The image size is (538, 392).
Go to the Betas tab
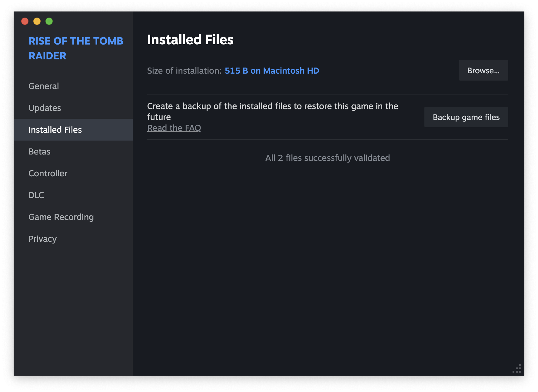[39, 151]
